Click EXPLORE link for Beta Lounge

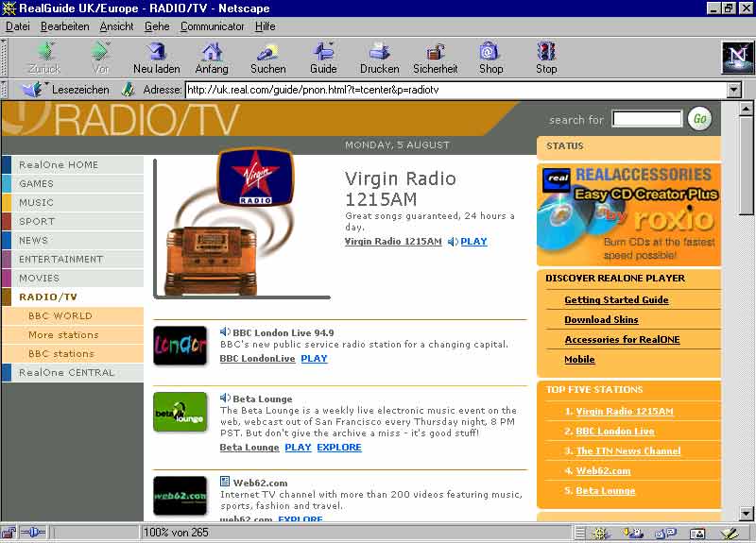pos(339,447)
